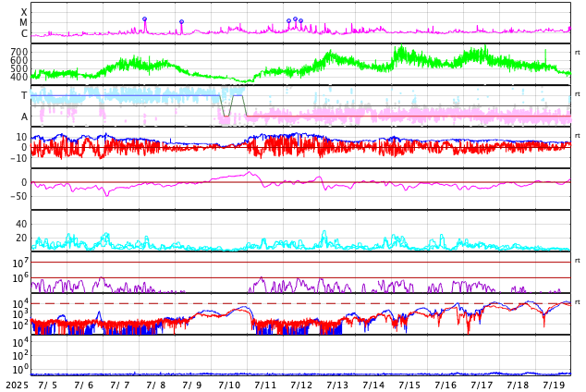
Task: Click the X flare class axis label
Action: (24, 12)
